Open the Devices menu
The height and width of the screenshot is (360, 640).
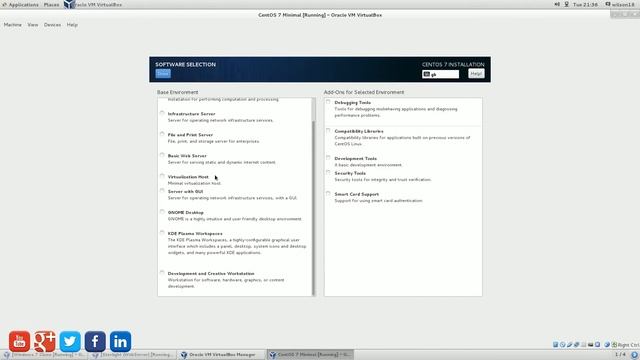click(x=52, y=25)
